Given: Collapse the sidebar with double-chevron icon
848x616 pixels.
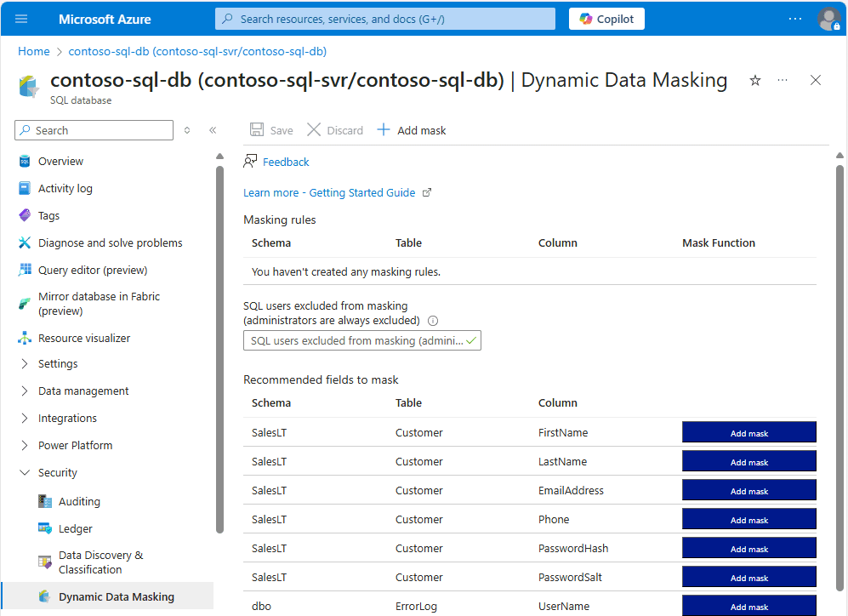Looking at the screenshot, I should pos(213,130).
